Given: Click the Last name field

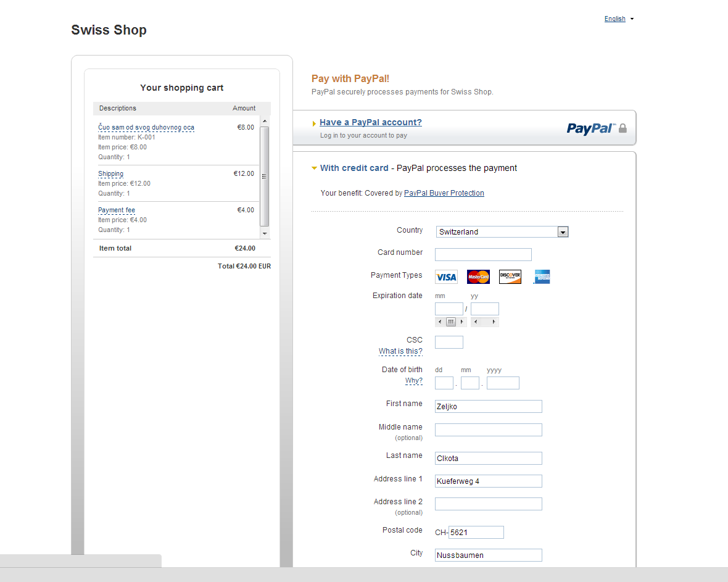Looking at the screenshot, I should click(x=489, y=459).
